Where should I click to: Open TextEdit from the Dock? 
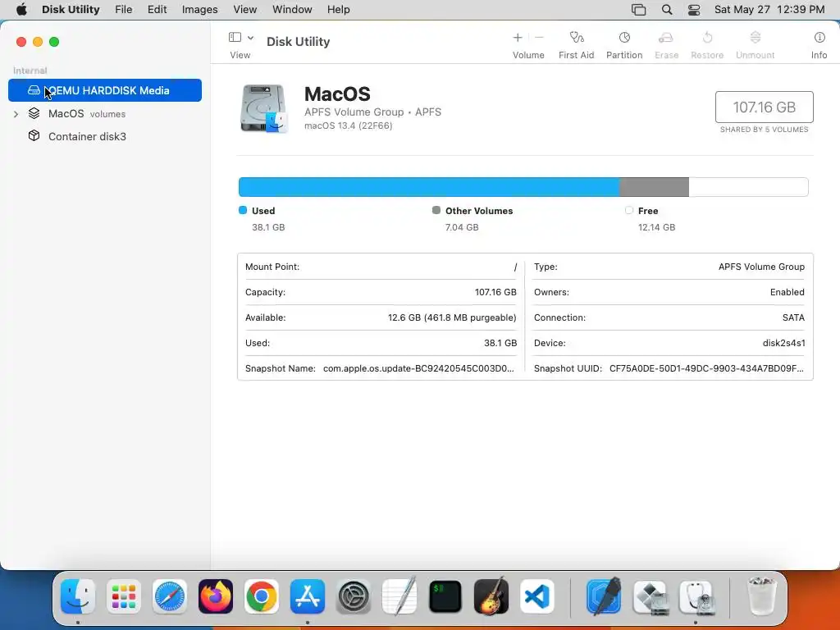click(399, 596)
